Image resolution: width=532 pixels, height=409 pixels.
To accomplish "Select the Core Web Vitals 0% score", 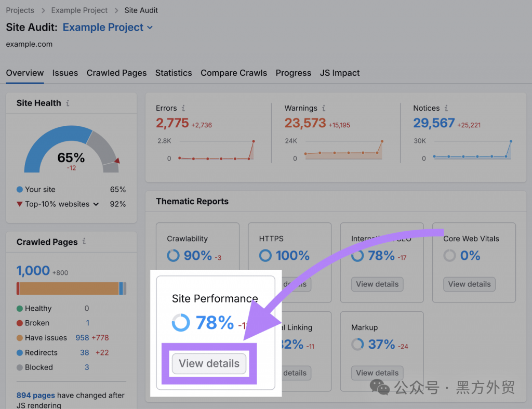I will (470, 255).
